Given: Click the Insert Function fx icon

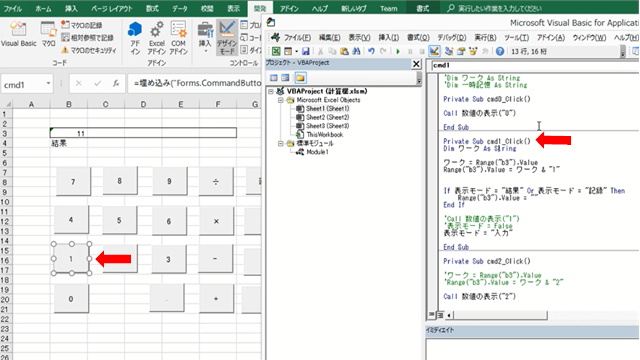Looking at the screenshot, I should (x=116, y=84).
